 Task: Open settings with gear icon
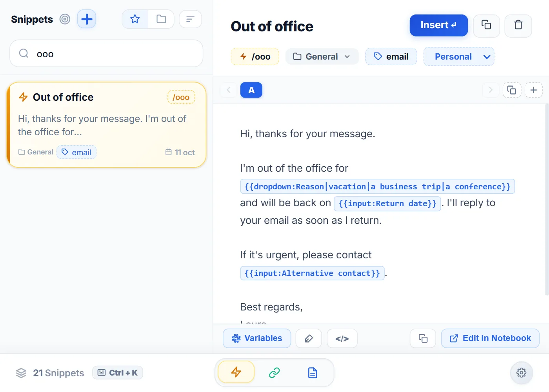pyautogui.click(x=521, y=372)
